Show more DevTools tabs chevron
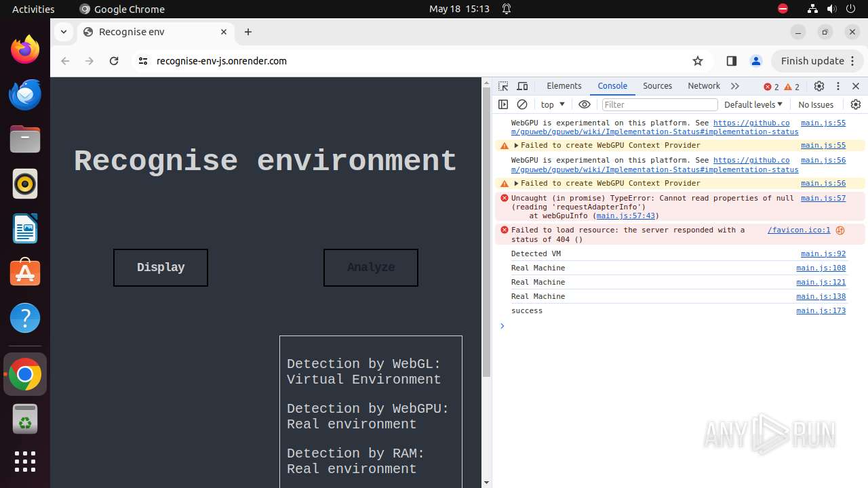Viewport: 868px width, 488px height. 734,86
